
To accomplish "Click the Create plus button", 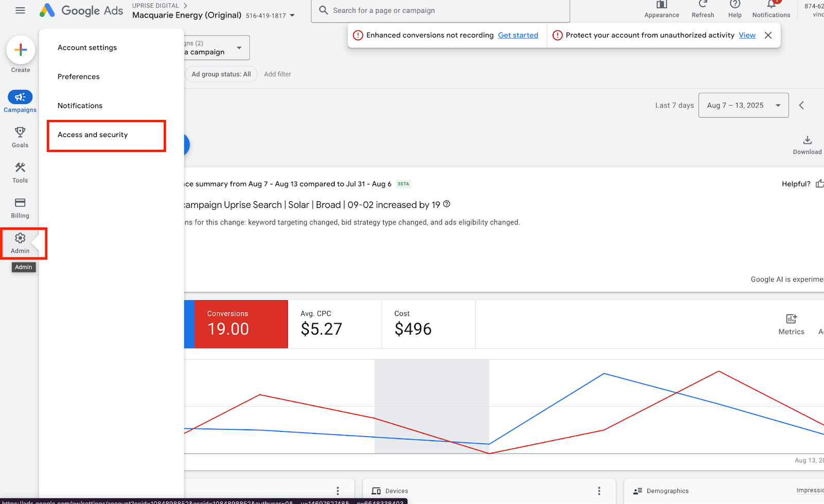I will [x=21, y=50].
